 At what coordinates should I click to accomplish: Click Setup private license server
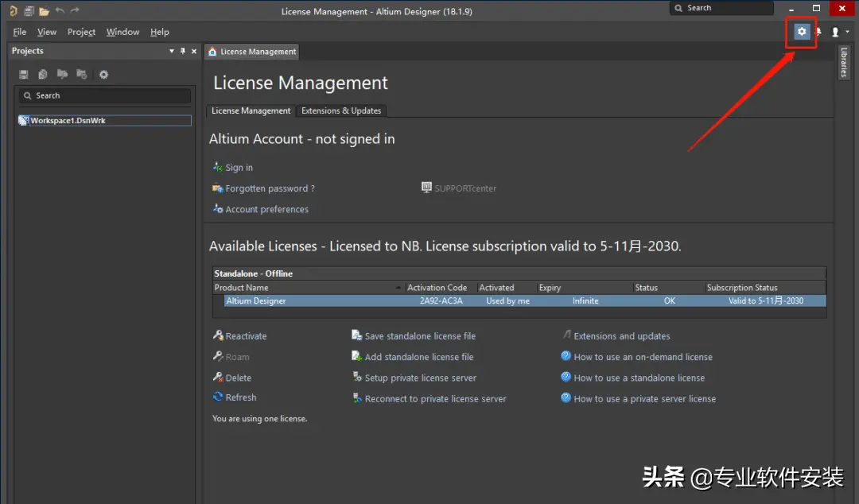(x=420, y=378)
